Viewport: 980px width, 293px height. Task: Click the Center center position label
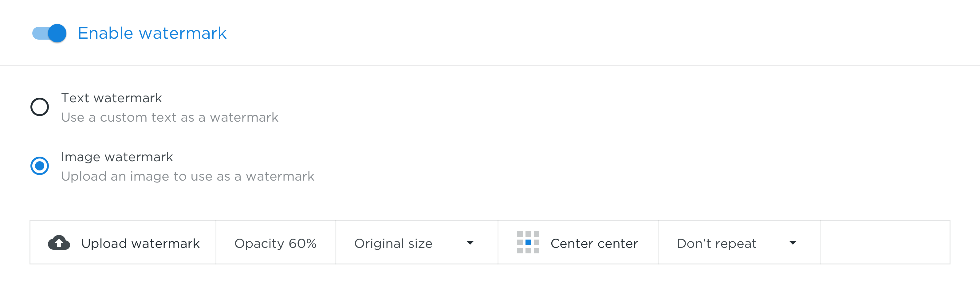click(594, 243)
